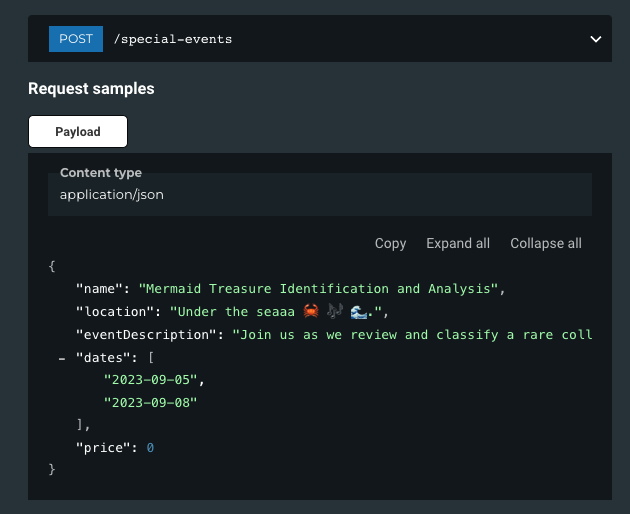Viewport: 630px width, 514px height.
Task: Select the /special-events endpoint path
Action: click(x=173, y=39)
